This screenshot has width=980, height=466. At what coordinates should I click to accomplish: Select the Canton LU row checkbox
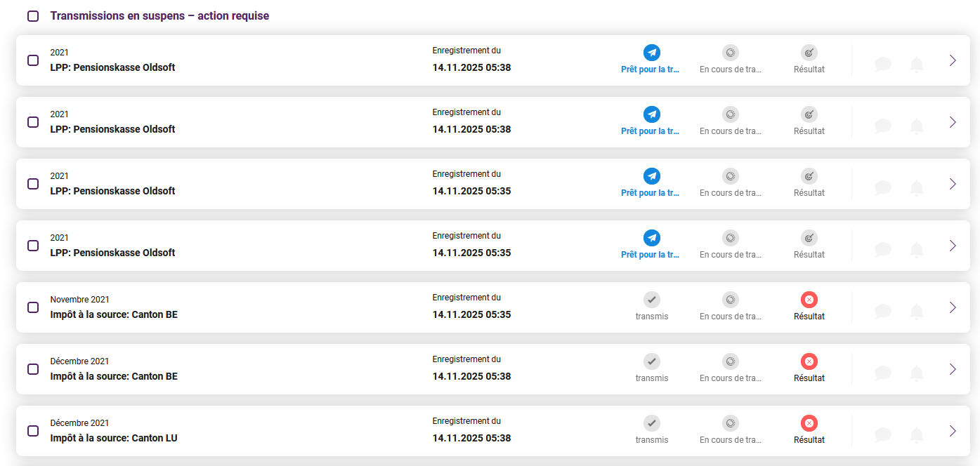pyautogui.click(x=33, y=431)
